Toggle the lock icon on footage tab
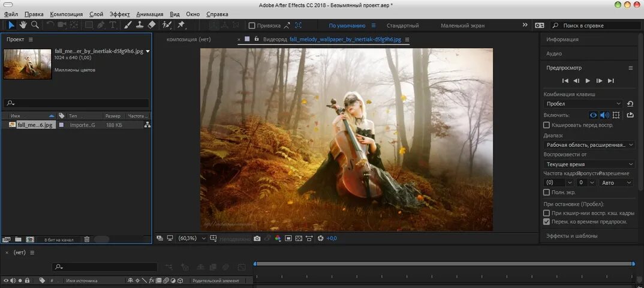The height and width of the screenshot is (288, 644). 257,38
